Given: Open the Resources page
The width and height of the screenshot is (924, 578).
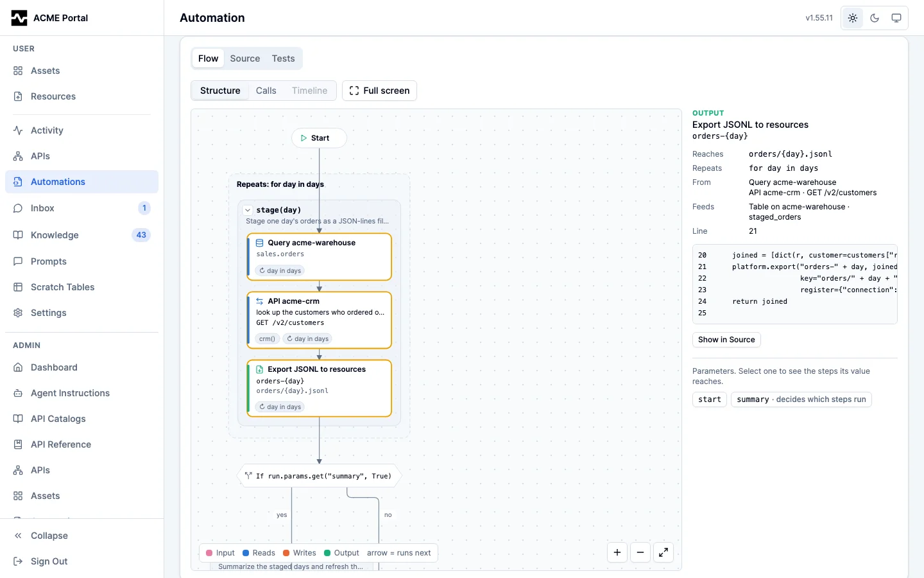Looking at the screenshot, I should click(x=81, y=96).
